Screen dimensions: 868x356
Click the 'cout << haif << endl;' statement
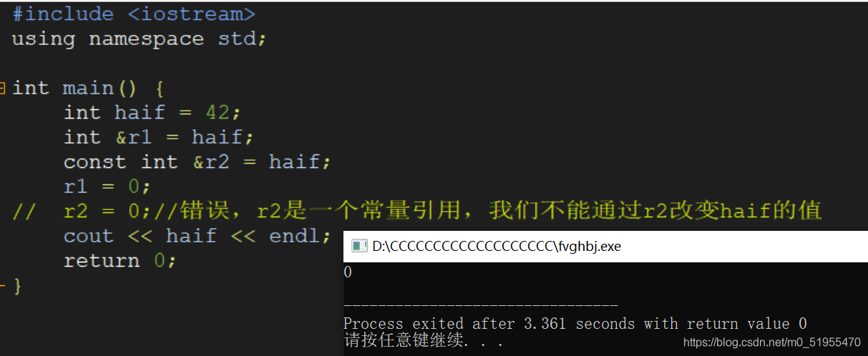[x=198, y=236]
